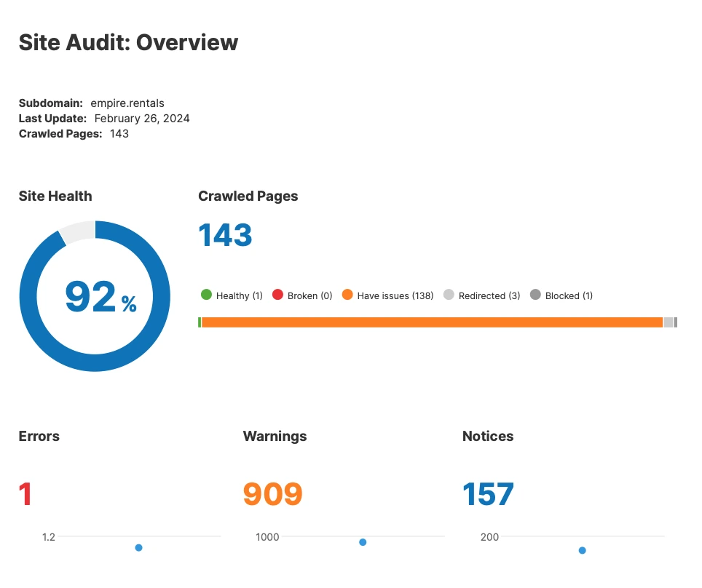
Task: Click the orange segment of crawled pages bar
Action: point(431,322)
